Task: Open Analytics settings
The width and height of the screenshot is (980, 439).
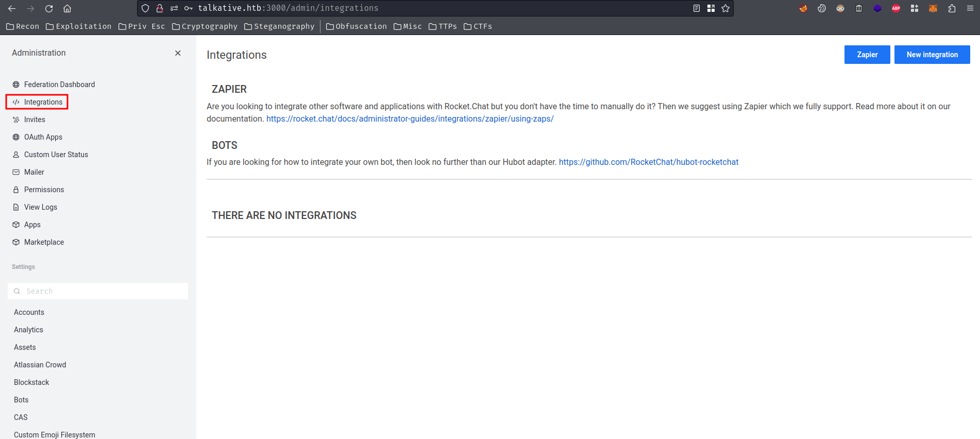Action: [x=28, y=330]
